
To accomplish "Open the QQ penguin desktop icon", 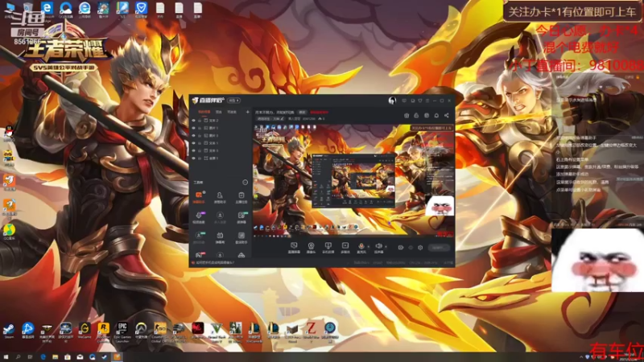I will coord(9,133).
